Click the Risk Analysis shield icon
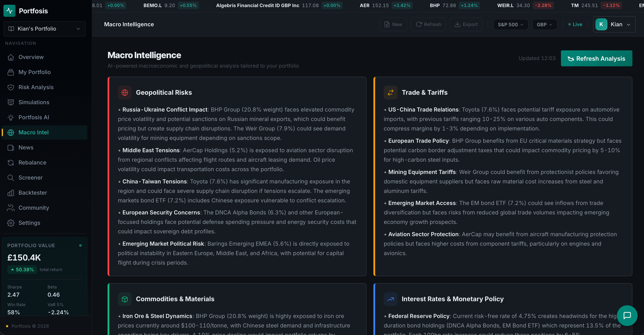 (11, 87)
